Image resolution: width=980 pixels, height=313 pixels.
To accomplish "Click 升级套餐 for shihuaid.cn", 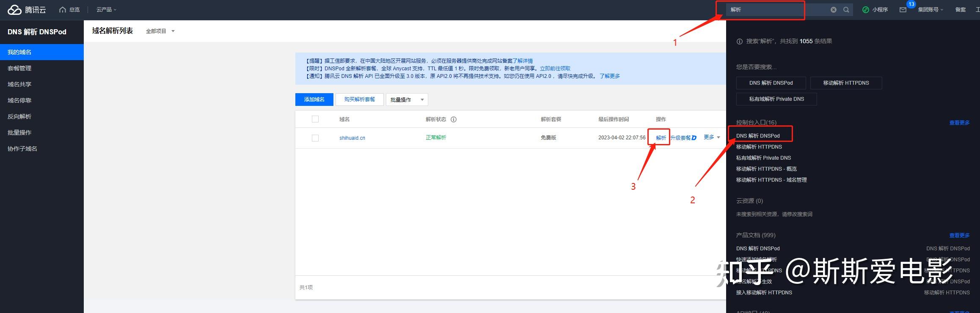I will tap(680, 138).
